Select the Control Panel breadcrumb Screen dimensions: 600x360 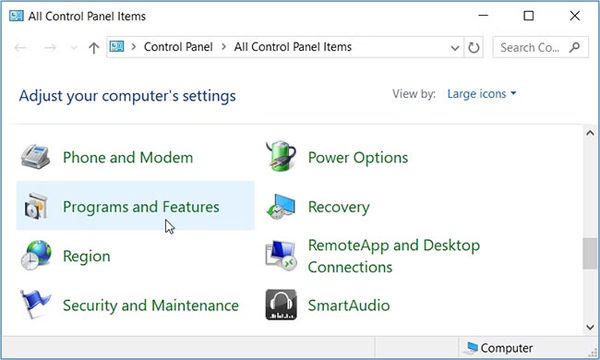click(x=178, y=47)
